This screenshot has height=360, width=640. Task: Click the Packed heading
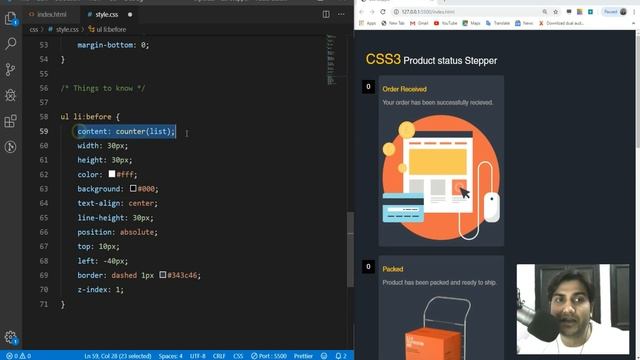393,269
